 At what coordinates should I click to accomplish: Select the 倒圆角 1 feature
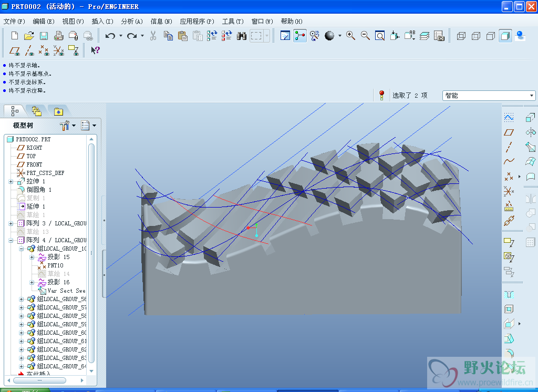click(x=39, y=190)
